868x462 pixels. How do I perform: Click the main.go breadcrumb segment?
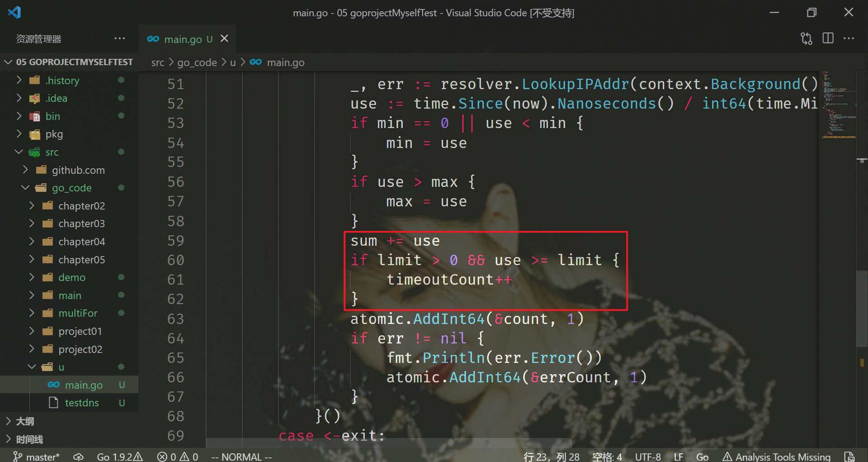(x=286, y=62)
